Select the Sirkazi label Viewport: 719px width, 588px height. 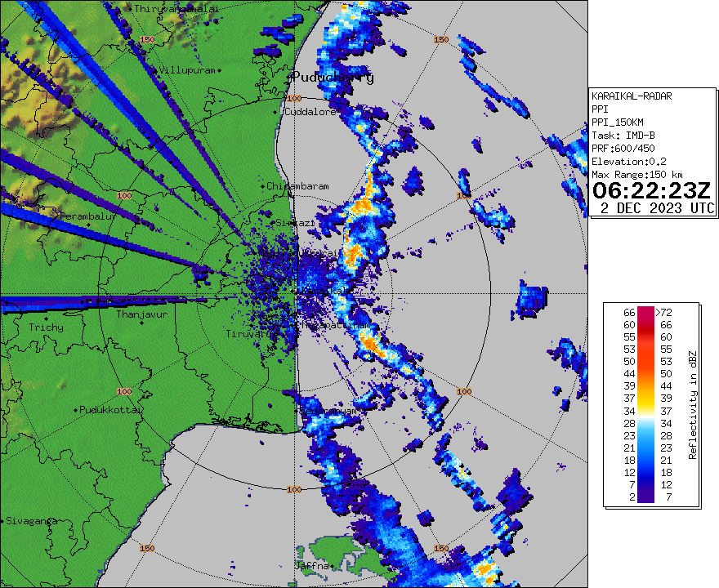pyautogui.click(x=295, y=223)
